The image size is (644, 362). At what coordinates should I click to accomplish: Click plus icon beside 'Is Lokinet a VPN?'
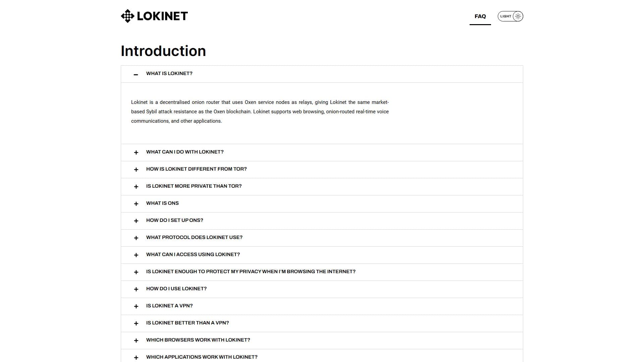coord(136,306)
